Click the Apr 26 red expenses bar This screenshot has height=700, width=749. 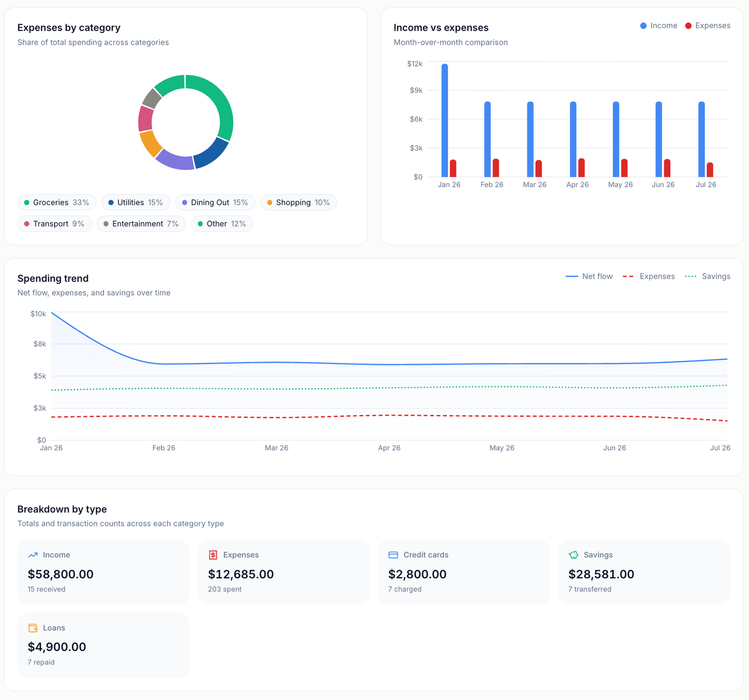(582, 167)
